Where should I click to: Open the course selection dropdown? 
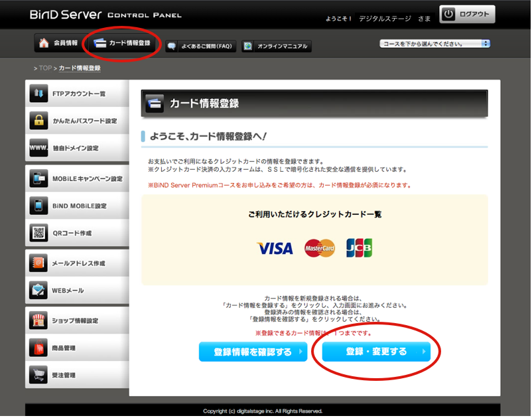[434, 44]
